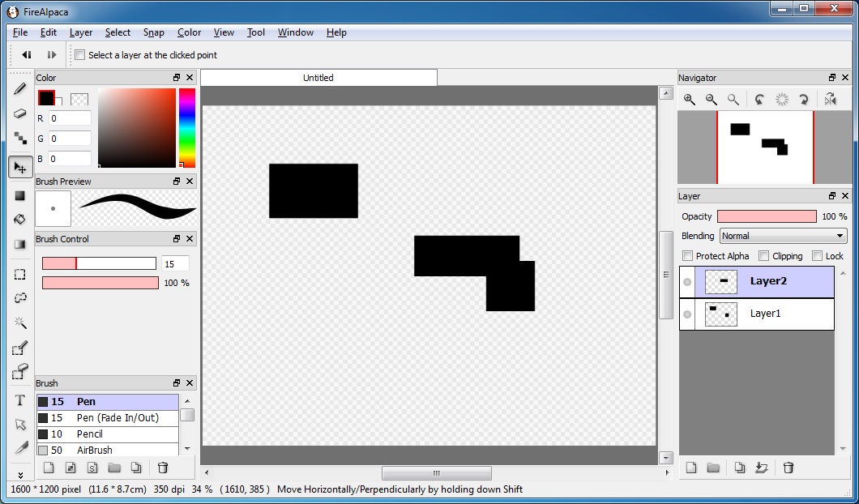
Task: Open the Select menu
Action: [118, 32]
